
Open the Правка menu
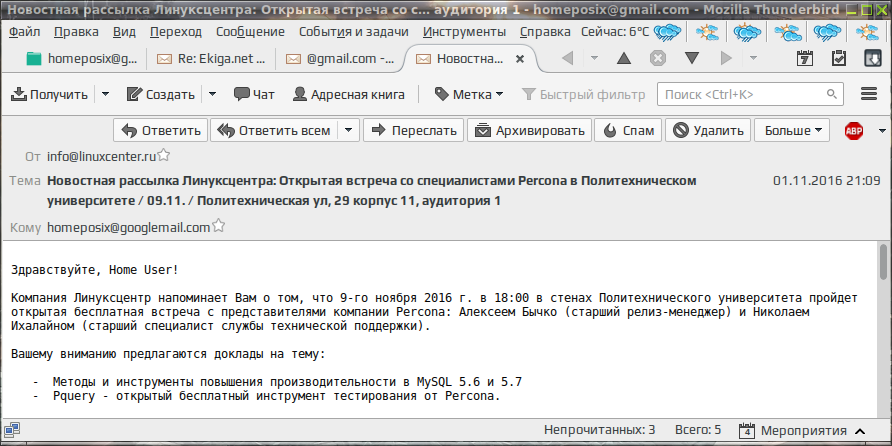(x=76, y=32)
